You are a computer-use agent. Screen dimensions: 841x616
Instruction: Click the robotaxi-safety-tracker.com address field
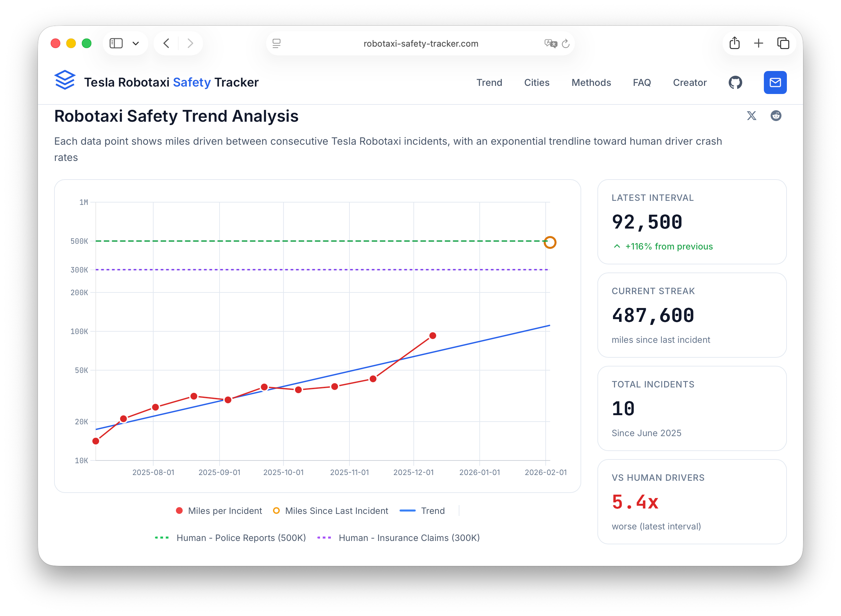pos(421,44)
